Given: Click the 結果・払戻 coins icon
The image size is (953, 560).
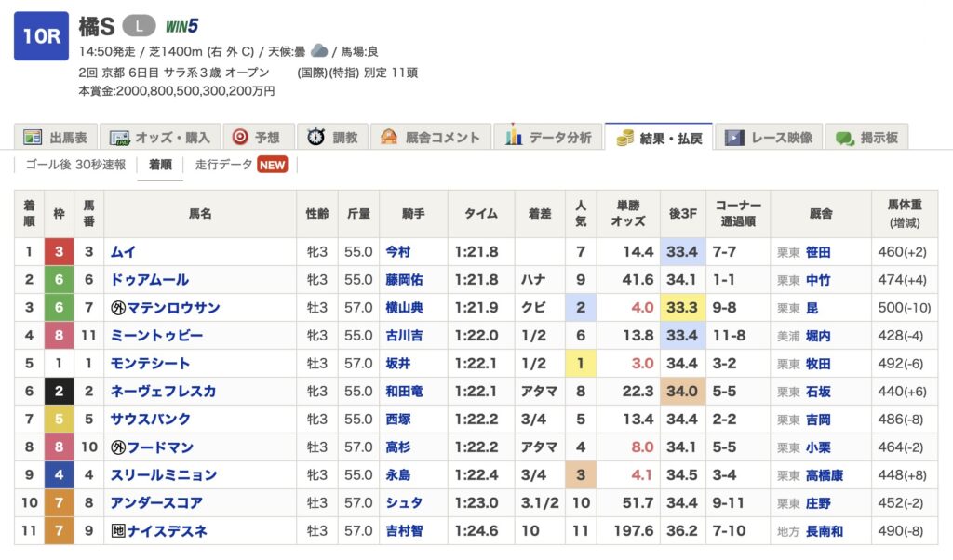Looking at the screenshot, I should [624, 139].
